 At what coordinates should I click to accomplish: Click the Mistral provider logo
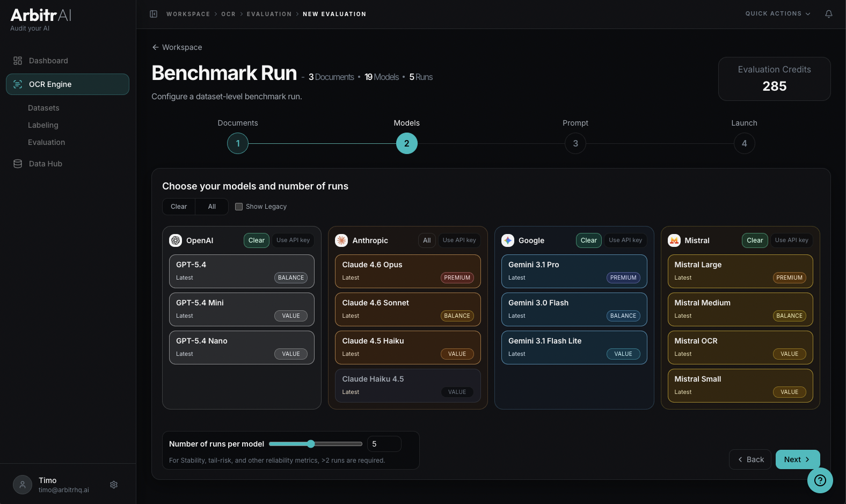click(x=674, y=240)
